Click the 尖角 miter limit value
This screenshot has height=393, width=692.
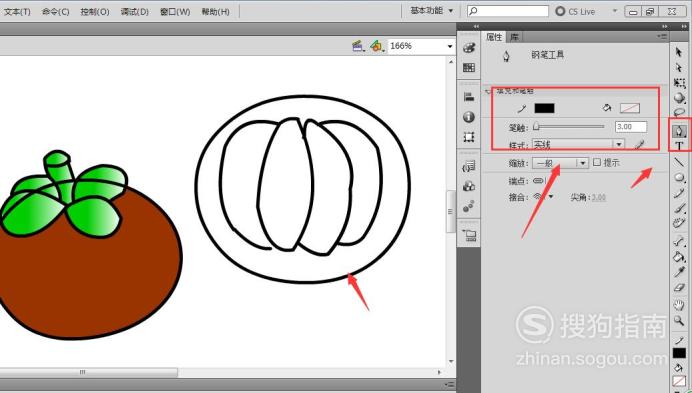coord(598,197)
